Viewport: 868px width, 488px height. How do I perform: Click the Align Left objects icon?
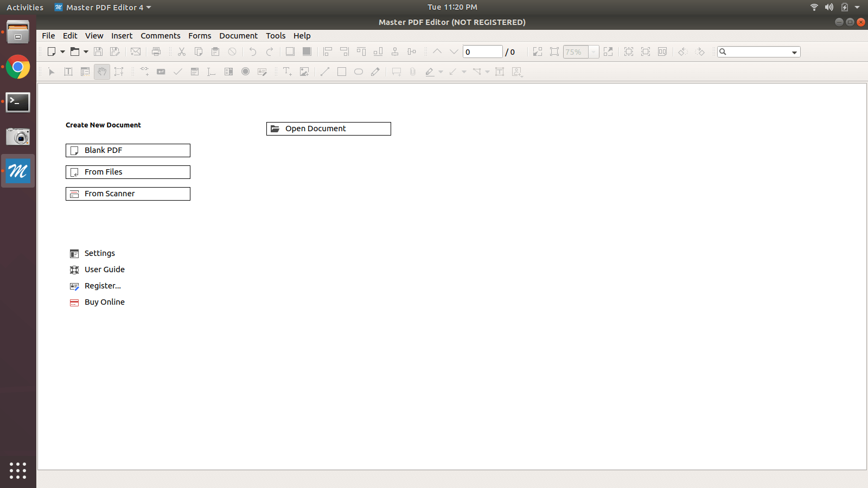tap(328, 52)
